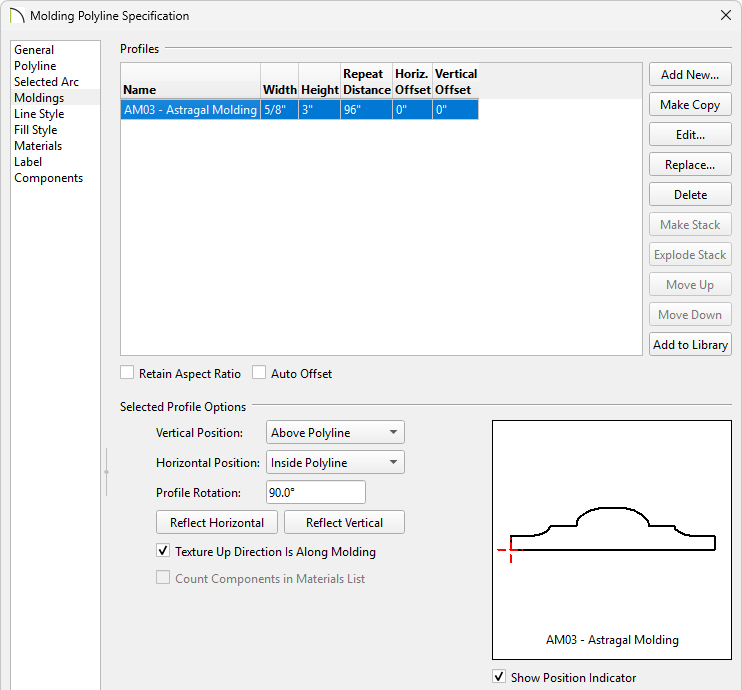Click the 5/8" width cell
This screenshot has height=690, width=742.
tap(279, 110)
